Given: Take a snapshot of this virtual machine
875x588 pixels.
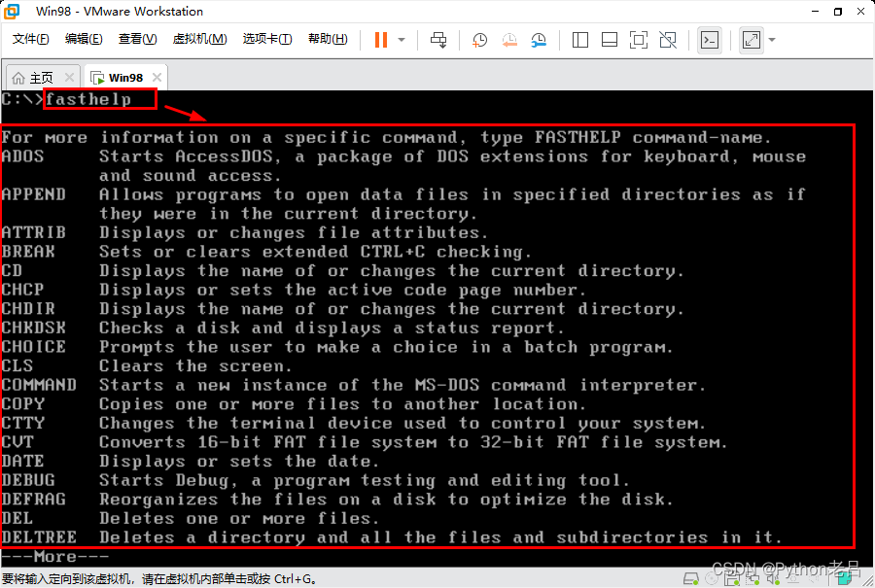Looking at the screenshot, I should coord(479,40).
